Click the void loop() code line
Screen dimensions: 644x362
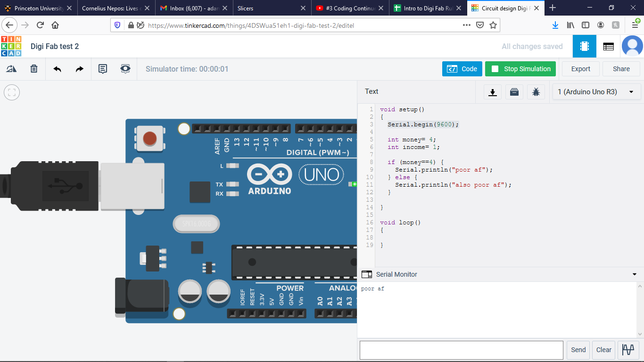tap(400, 222)
